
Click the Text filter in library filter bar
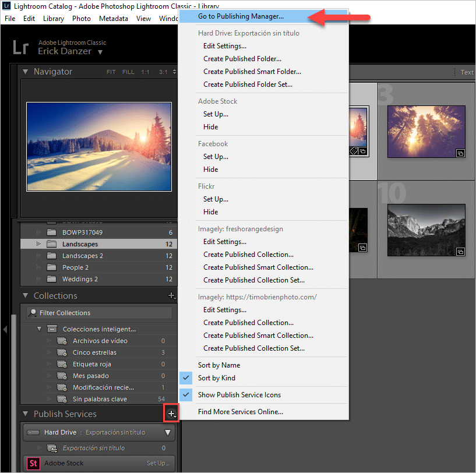pyautogui.click(x=467, y=72)
